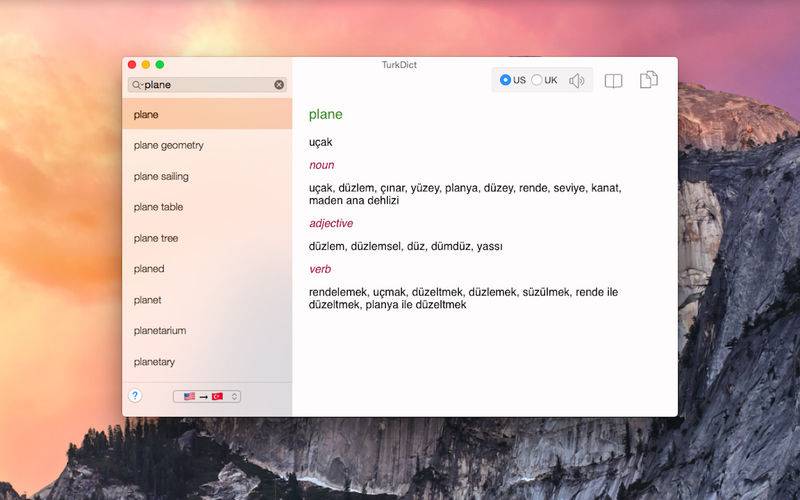This screenshot has height=500, width=800.
Task: Select 'plane sailing' in the word list
Action: tap(207, 177)
